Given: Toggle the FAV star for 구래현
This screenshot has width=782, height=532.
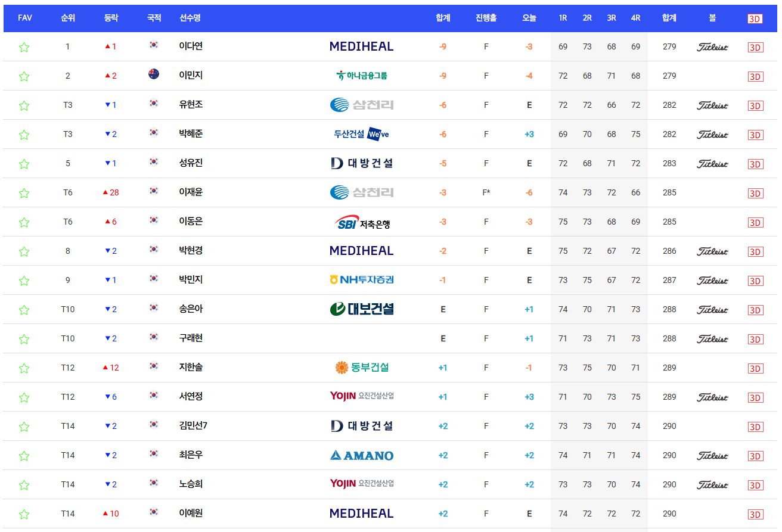Looking at the screenshot, I should click(x=24, y=338).
